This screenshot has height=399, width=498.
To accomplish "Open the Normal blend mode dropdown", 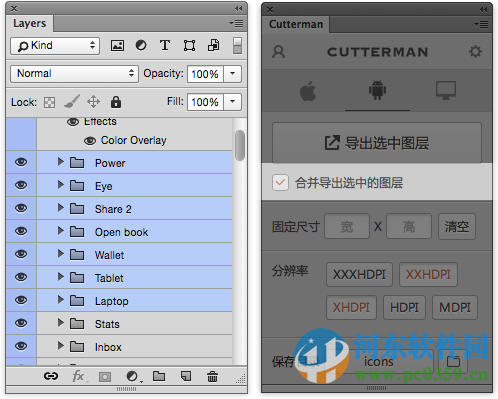I will (74, 74).
